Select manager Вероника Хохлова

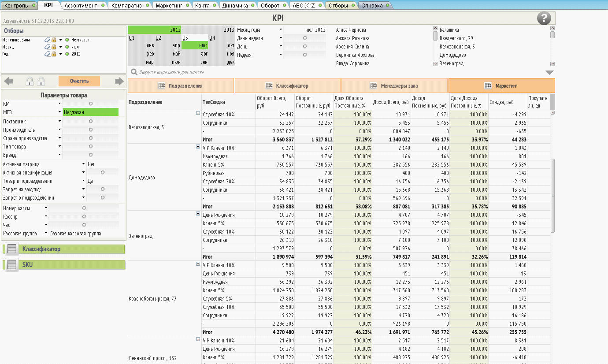(x=355, y=55)
